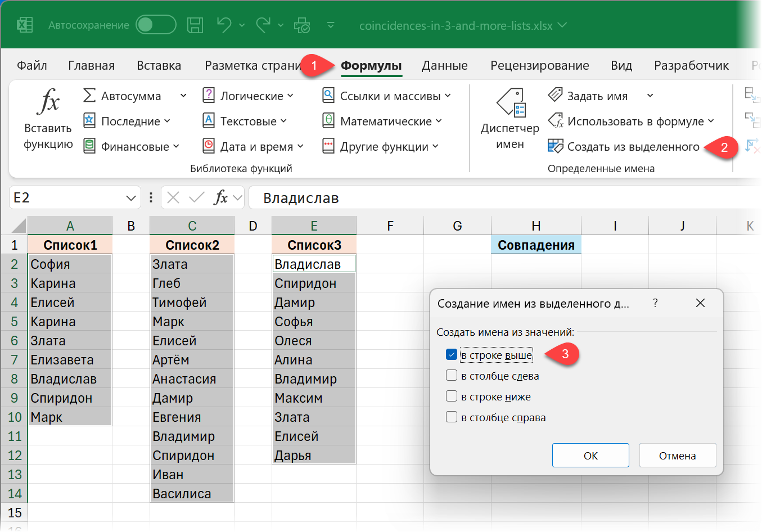This screenshot has width=762, height=532.
Task: Select cell H1 'Совпадения'
Action: (x=535, y=245)
